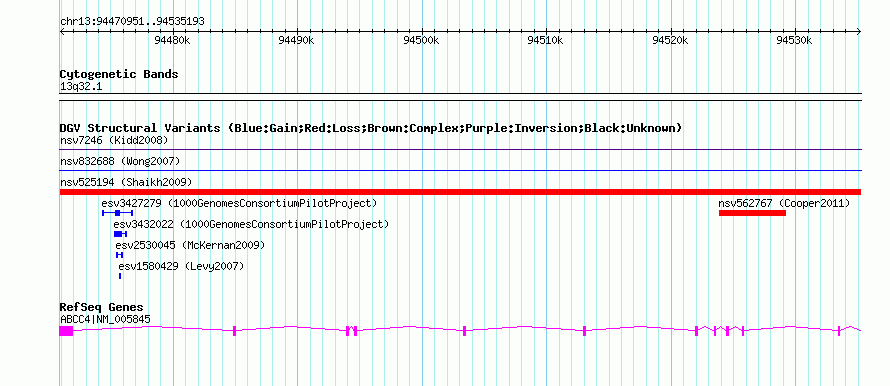Click the small blue esv1580429 gain mark
Screen dimensions: 890x386
click(120, 276)
